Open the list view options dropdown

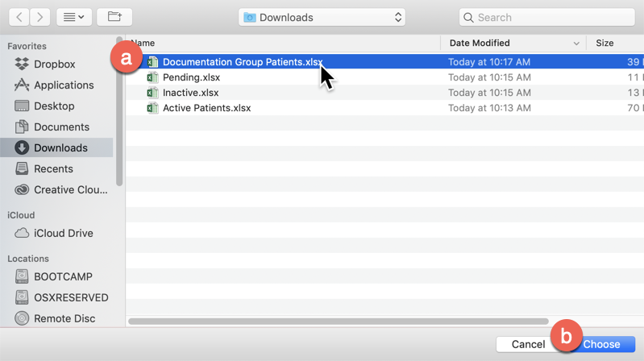pyautogui.click(x=74, y=17)
